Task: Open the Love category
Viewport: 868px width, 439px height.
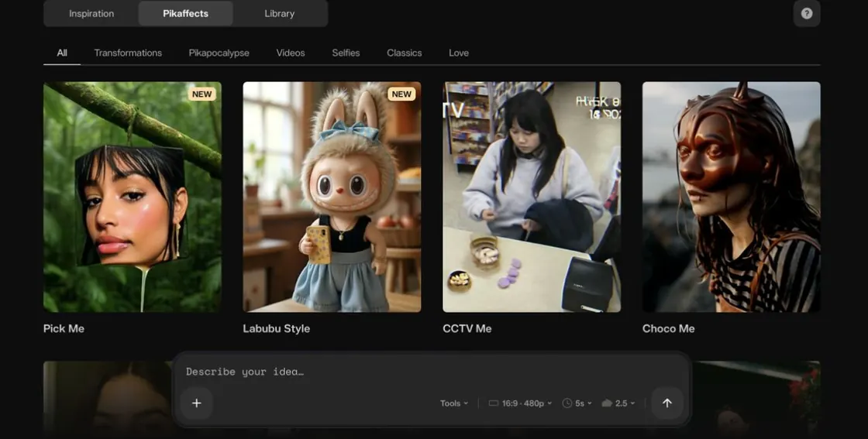Action: (459, 53)
